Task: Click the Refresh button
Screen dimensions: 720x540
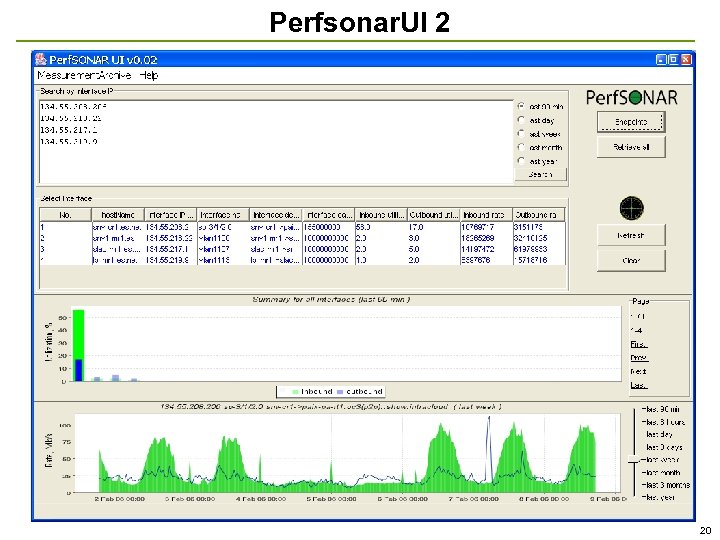Action: pyautogui.click(x=631, y=235)
